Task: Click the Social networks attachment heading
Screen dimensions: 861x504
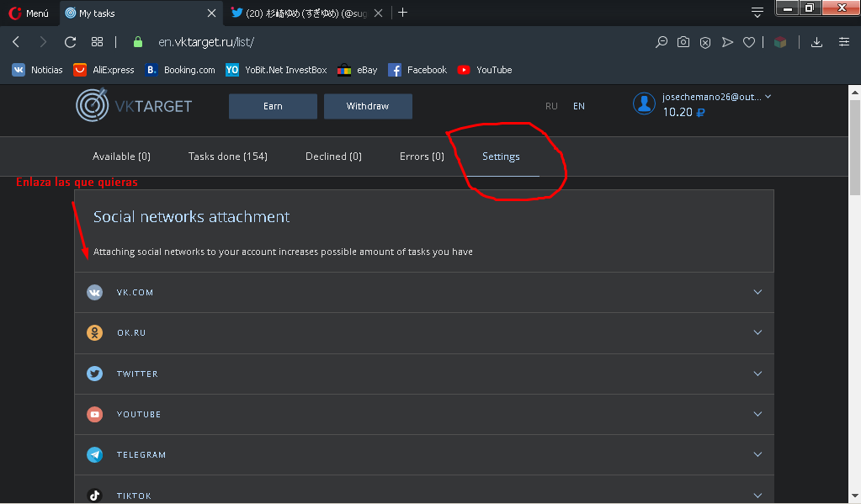Action: [x=191, y=217]
